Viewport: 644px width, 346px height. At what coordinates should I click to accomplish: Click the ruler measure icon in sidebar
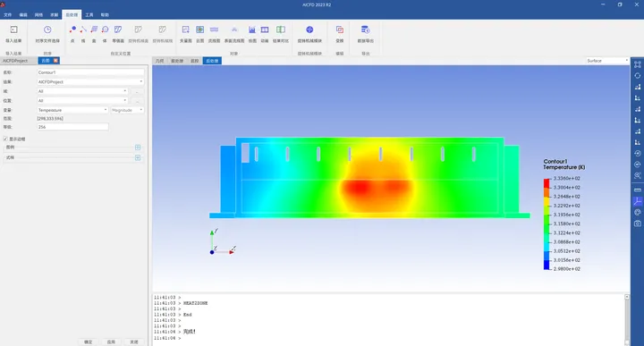[x=638, y=190]
